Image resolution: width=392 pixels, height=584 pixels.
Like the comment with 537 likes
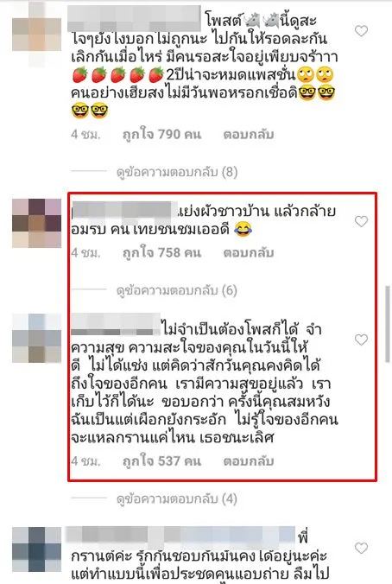(361, 340)
